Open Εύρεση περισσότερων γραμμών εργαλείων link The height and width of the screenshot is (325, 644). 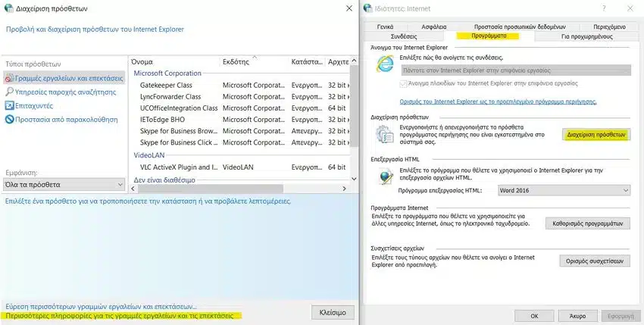[x=101, y=307]
